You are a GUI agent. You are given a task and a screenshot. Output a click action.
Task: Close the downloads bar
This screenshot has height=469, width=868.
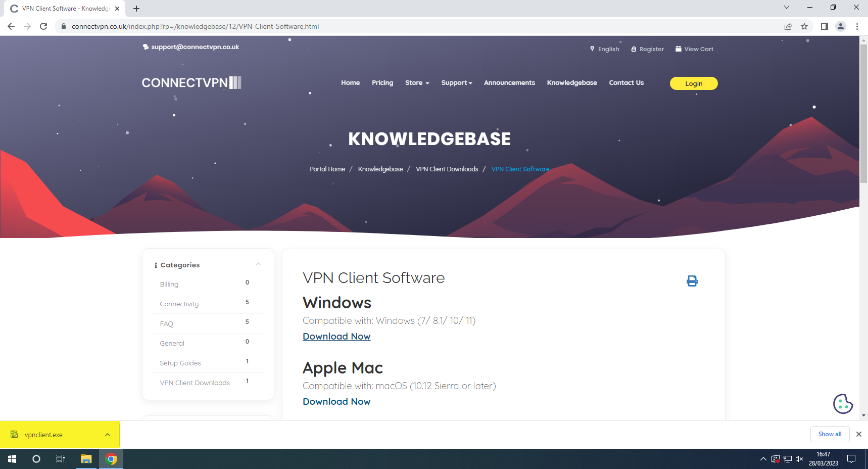[x=858, y=434]
